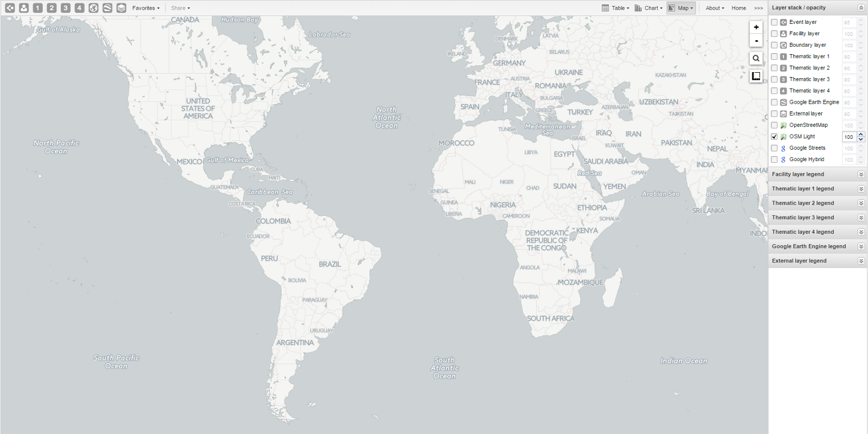The height and width of the screenshot is (434, 868).
Task: Check the Google Streets layer checkbox
Action: click(x=774, y=148)
